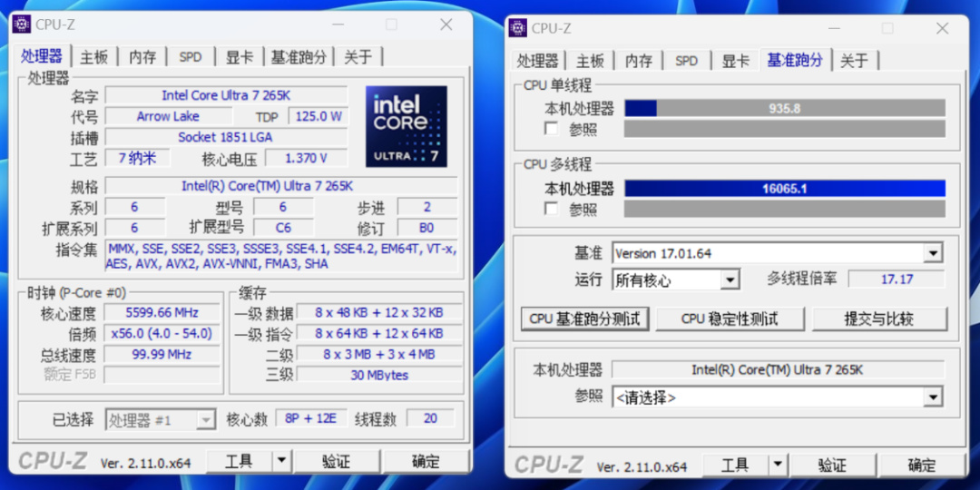Click the multi-thread score bar 16065.1
The height and width of the screenshot is (490, 980).
[x=785, y=188]
